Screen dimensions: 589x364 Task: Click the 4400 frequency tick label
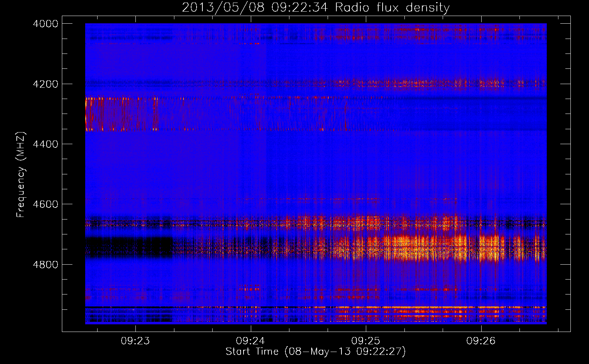click(x=46, y=144)
